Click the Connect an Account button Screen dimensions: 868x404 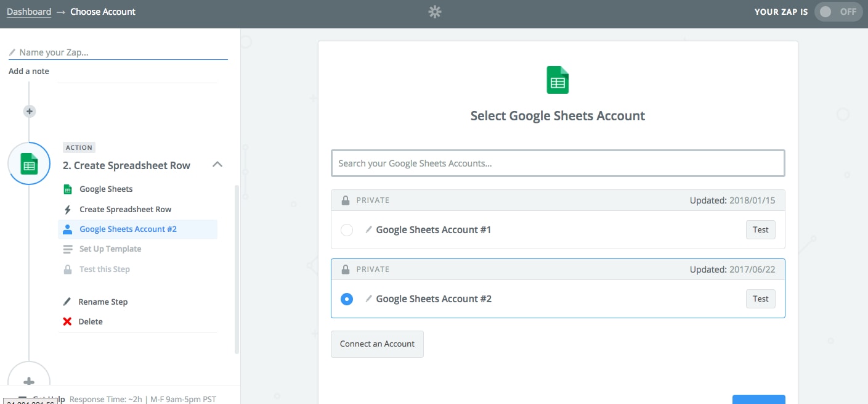377,344
